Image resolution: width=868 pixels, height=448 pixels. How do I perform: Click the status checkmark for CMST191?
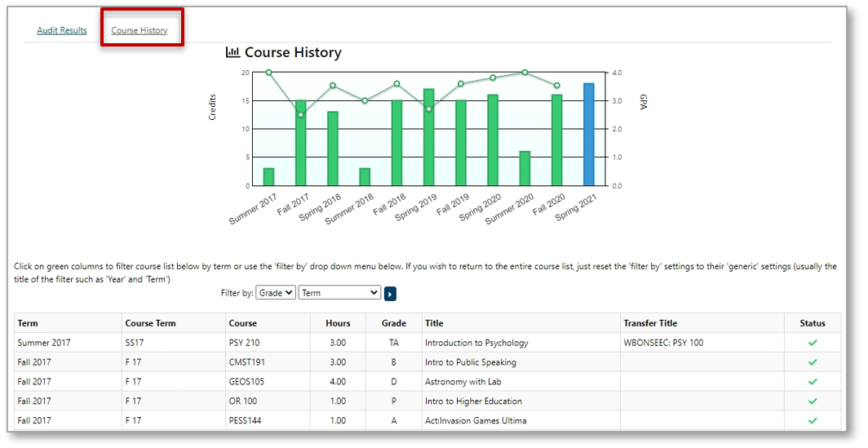812,362
